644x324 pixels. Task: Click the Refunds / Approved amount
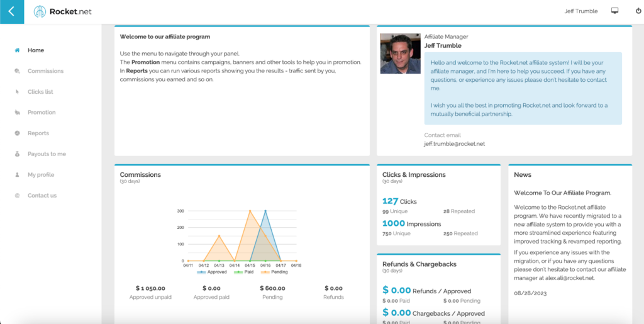click(x=396, y=290)
